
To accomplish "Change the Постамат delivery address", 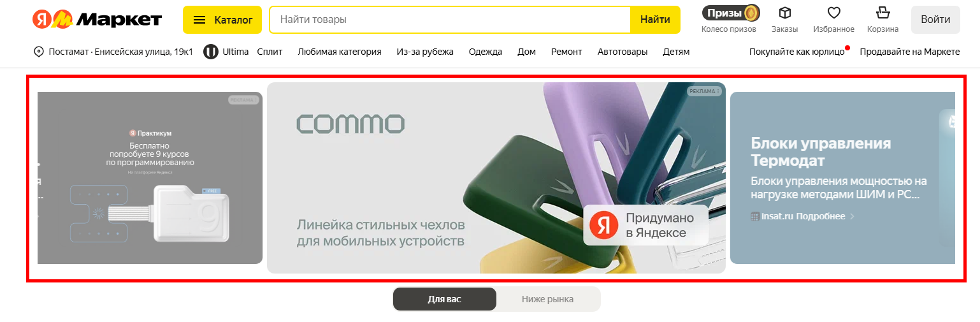I will click(113, 52).
